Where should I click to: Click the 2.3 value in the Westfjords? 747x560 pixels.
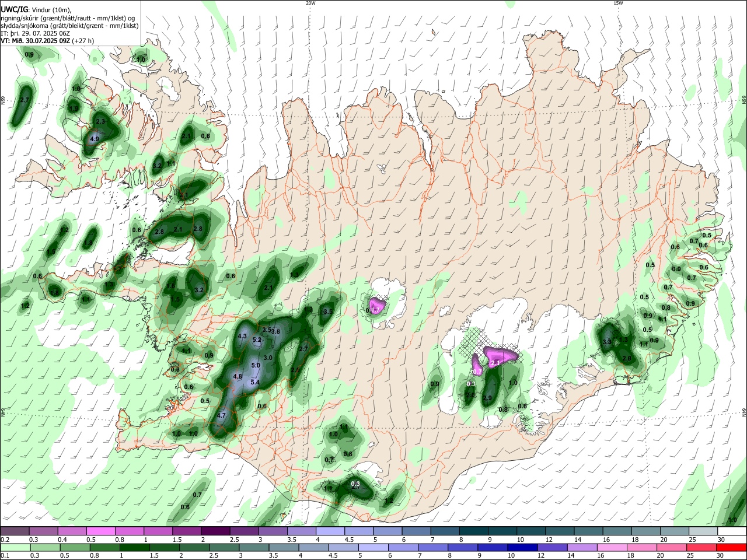point(100,121)
